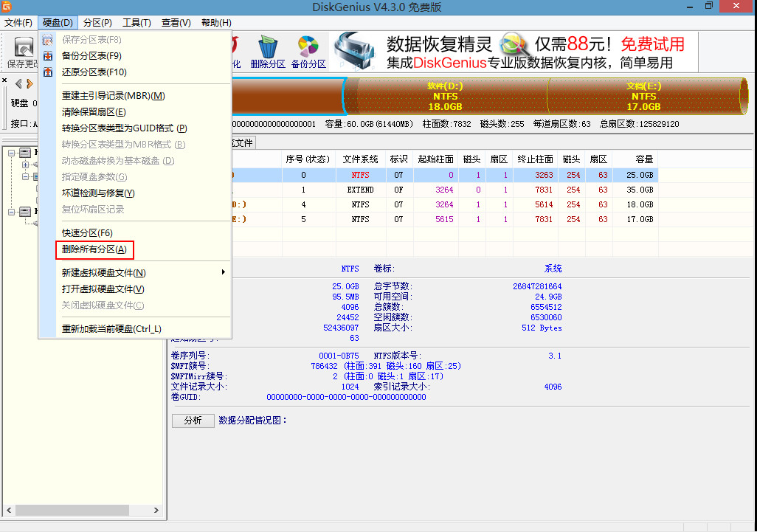Click the 免费试用 link in the banner
The image size is (757, 532).
(652, 44)
